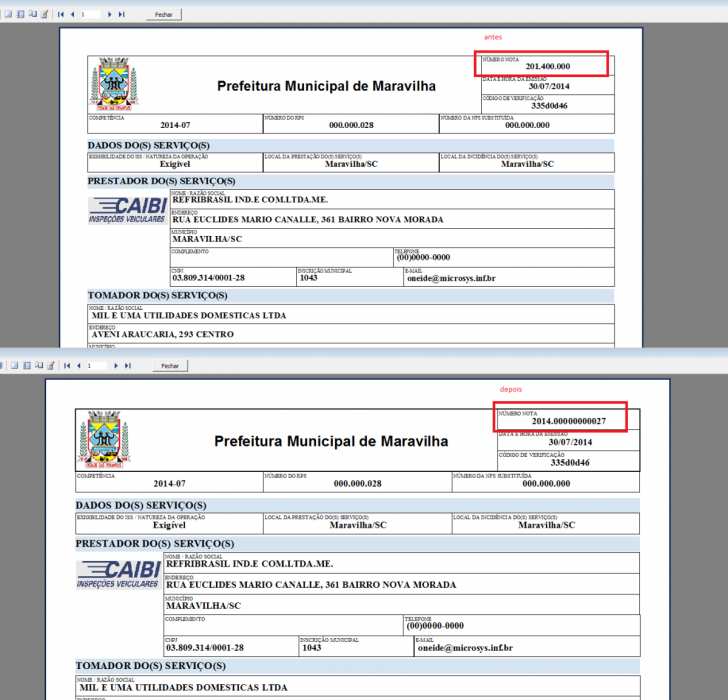Click substituted NFS 000.000.000 in lower report
728x700 pixels.
point(546,484)
